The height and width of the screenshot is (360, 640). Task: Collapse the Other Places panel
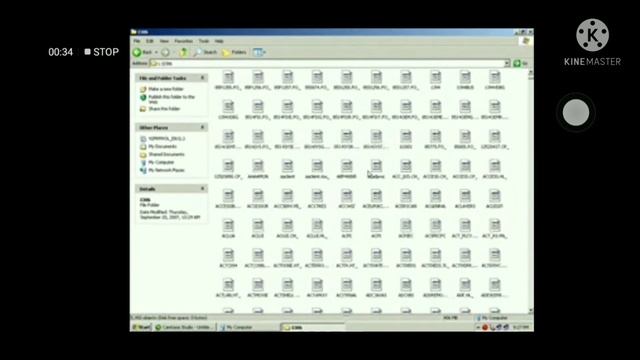pos(202,127)
